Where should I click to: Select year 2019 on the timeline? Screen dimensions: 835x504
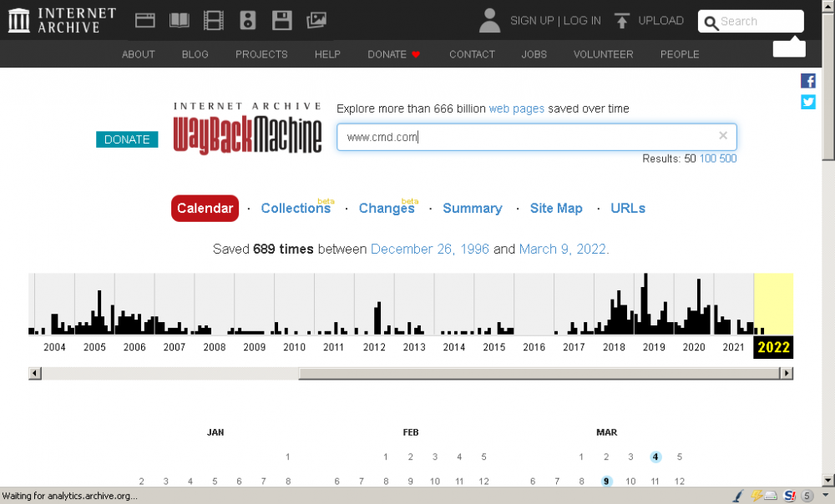click(654, 347)
